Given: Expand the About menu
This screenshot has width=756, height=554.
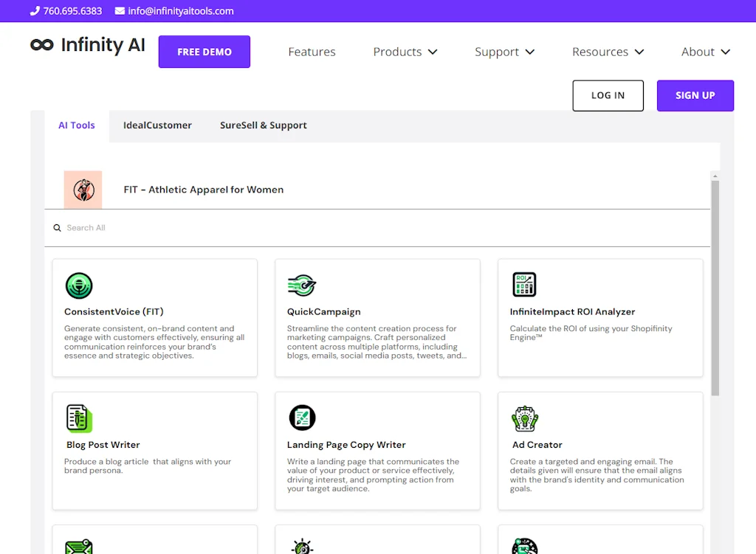Looking at the screenshot, I should tap(705, 52).
